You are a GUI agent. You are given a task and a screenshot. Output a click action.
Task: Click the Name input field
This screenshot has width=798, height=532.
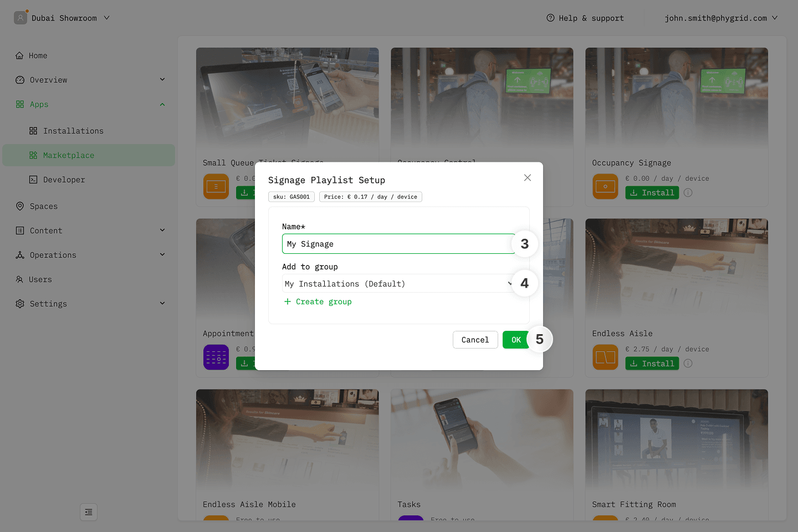[398, 244]
